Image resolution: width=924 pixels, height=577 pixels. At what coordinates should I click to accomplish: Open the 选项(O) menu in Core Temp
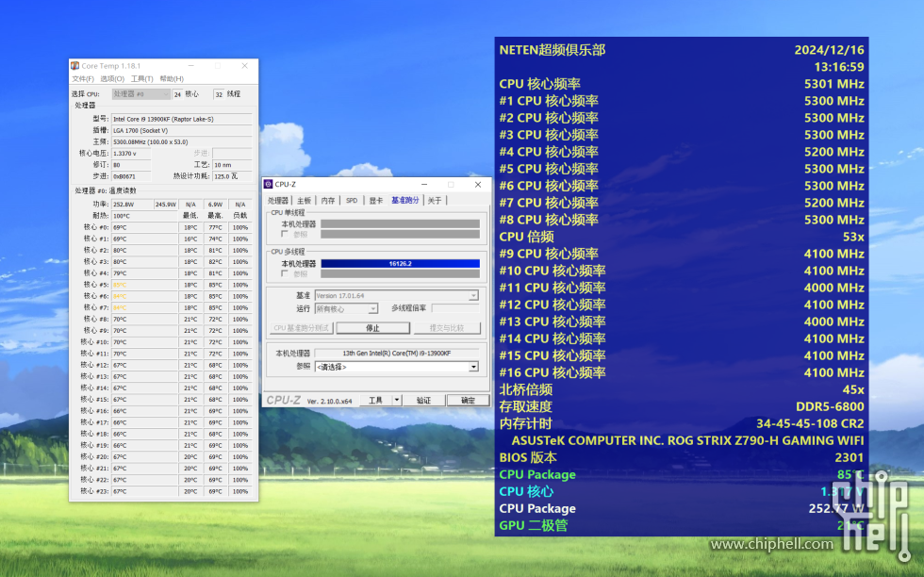pos(112,79)
